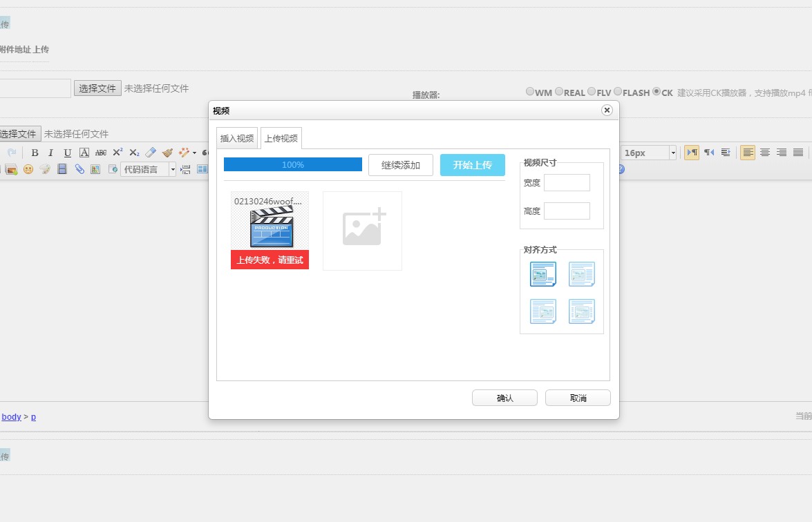The height and width of the screenshot is (522, 812).
Task: Toggle underline formatting in editor toolbar
Action: (67, 153)
